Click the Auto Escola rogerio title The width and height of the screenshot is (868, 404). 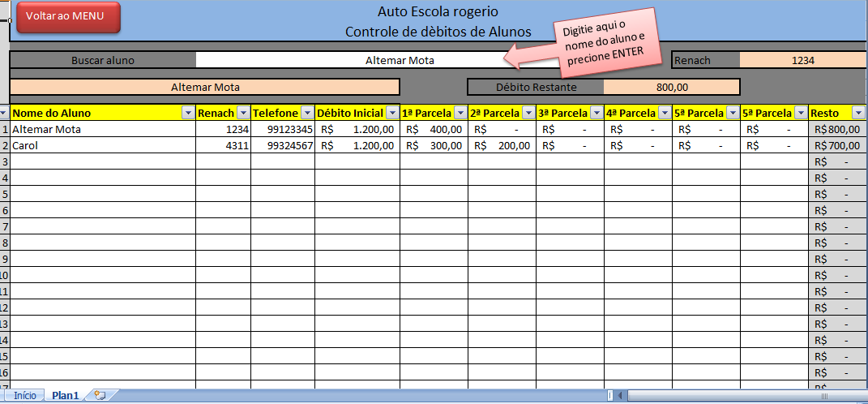pyautogui.click(x=438, y=11)
